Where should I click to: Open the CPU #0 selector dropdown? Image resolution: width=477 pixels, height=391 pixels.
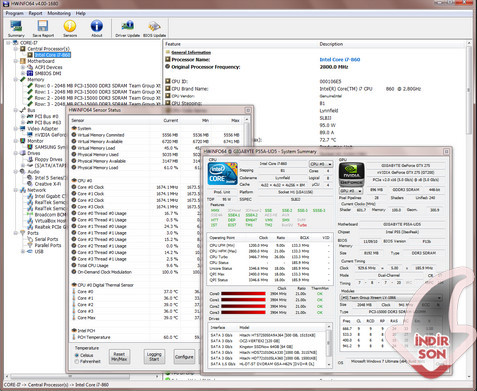coord(321,164)
